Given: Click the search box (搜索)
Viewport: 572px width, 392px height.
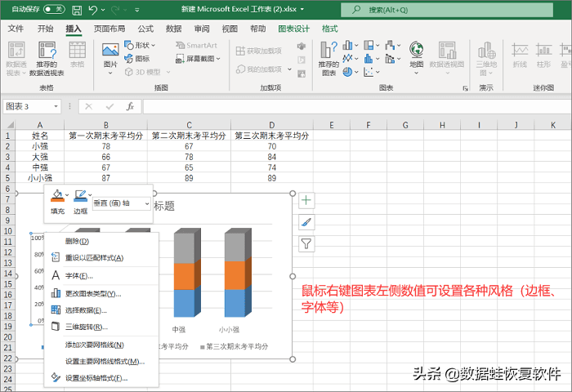Looking at the screenshot, I should (447, 10).
